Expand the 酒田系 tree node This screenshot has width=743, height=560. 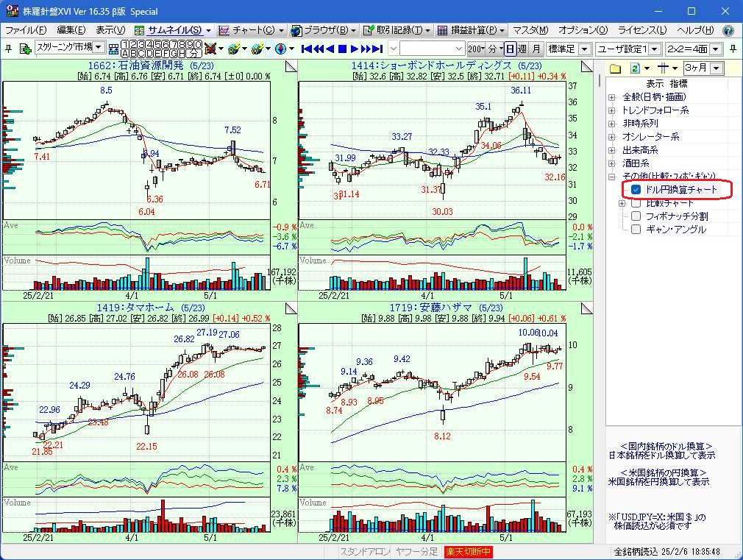coord(612,163)
